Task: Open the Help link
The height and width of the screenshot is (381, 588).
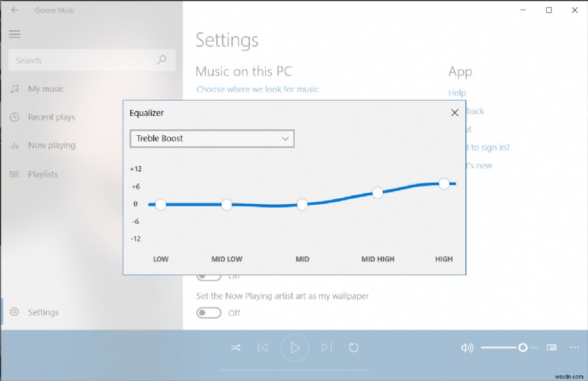Action: tap(457, 93)
